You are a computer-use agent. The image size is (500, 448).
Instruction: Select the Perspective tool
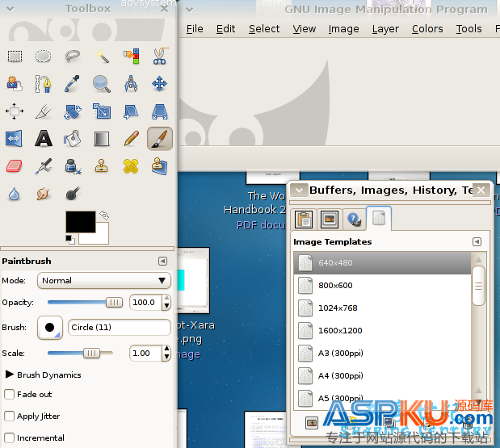click(x=160, y=111)
